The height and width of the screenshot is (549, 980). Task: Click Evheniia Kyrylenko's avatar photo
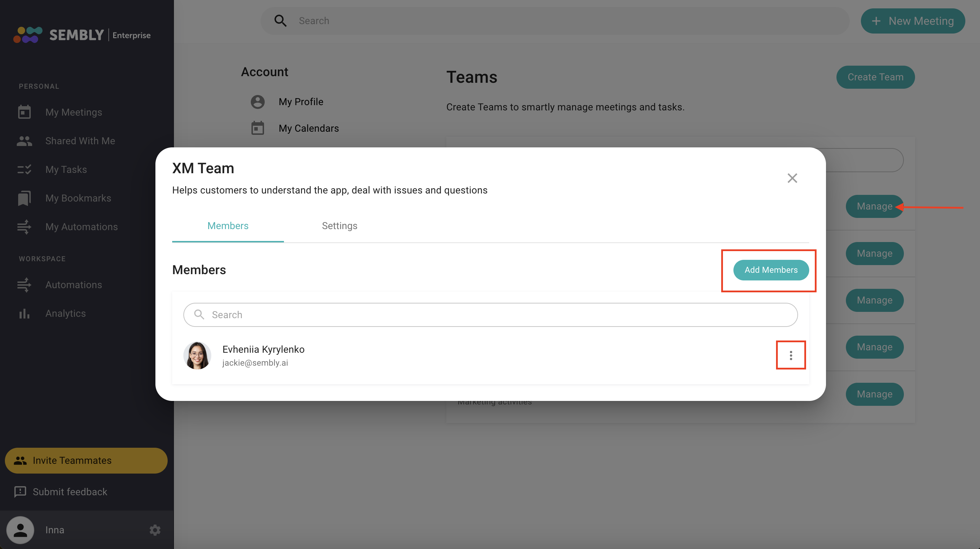[x=197, y=355]
